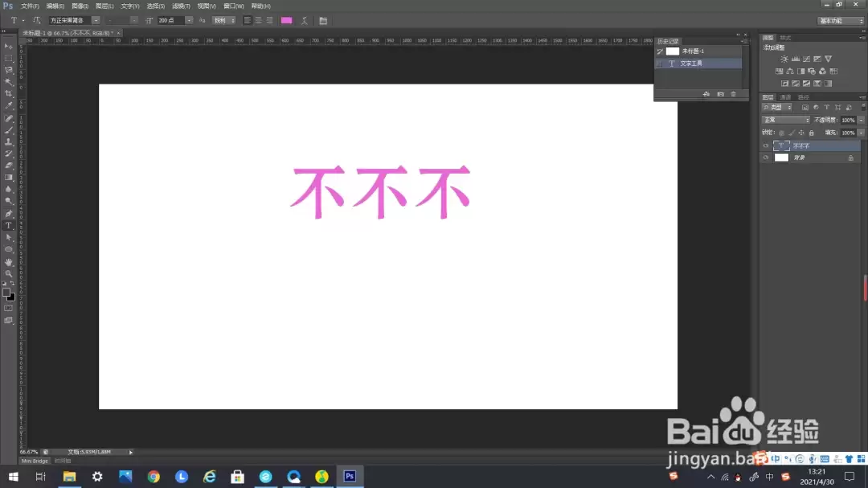Click the pink text color swatch
Image resolution: width=868 pixels, height=488 pixels.
[287, 20]
